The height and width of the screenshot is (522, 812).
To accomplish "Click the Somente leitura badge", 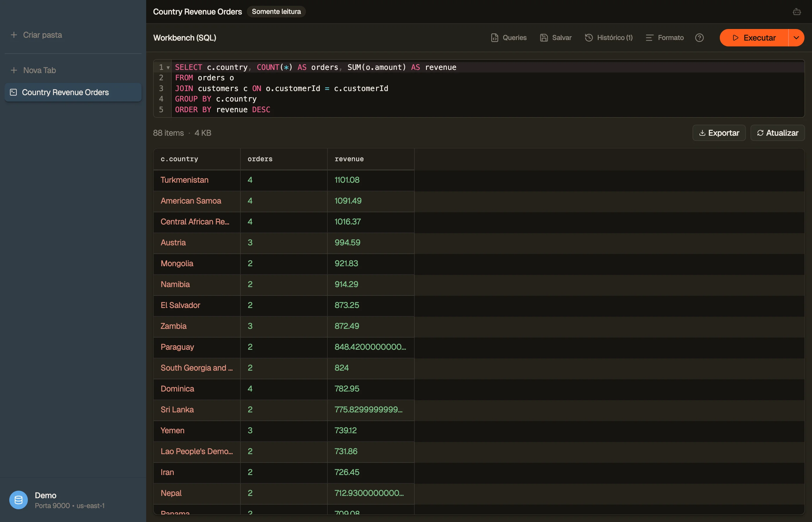I will click(276, 12).
